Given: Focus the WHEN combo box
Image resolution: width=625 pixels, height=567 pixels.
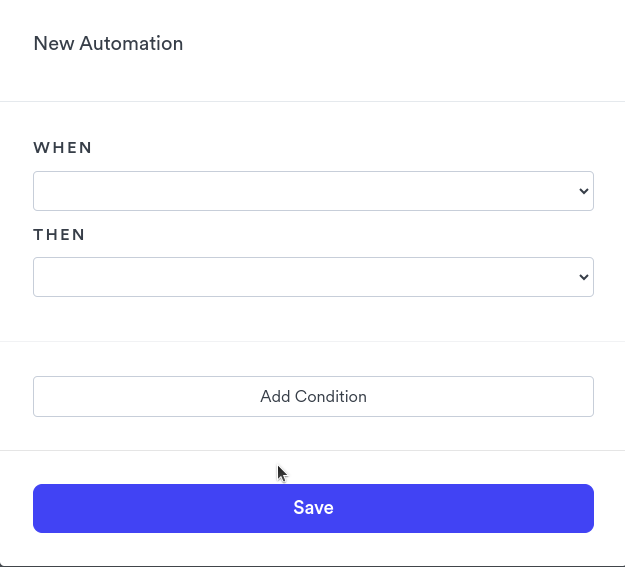Looking at the screenshot, I should (313, 191).
